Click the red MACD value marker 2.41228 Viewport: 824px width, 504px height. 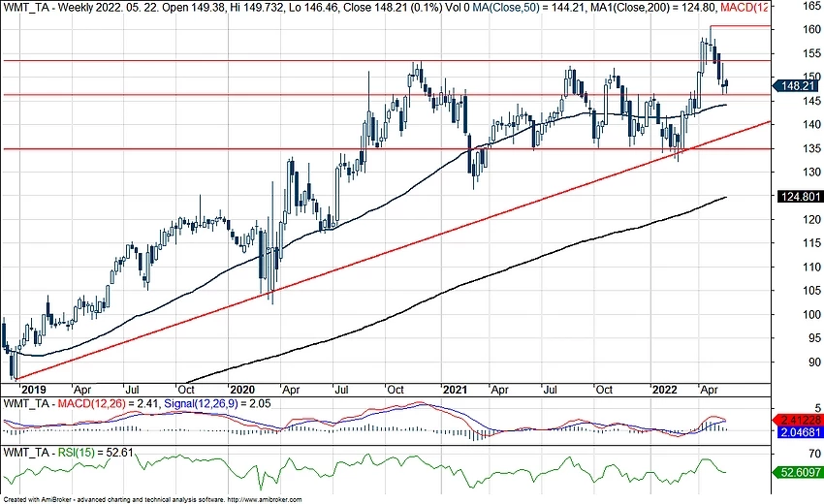[x=797, y=420]
